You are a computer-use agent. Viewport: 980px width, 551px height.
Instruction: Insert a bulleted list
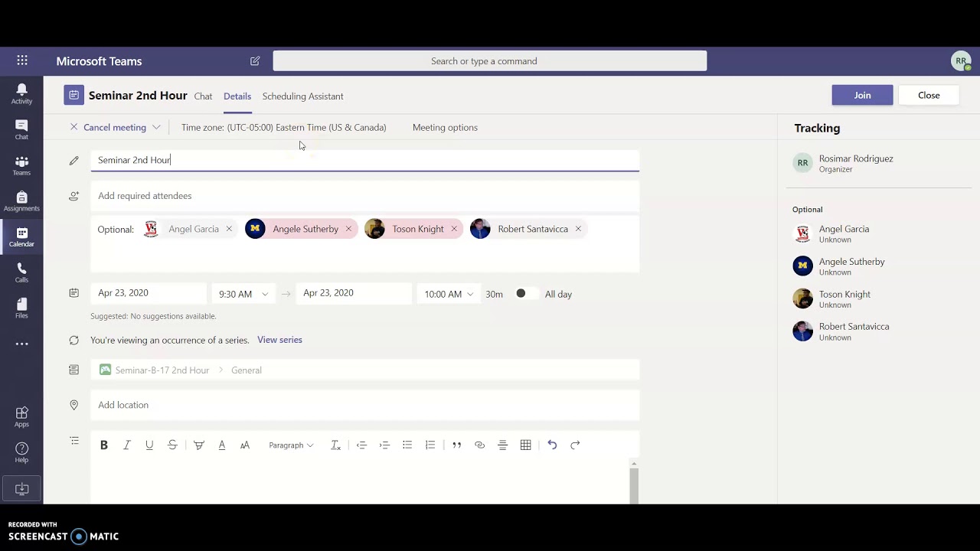(407, 445)
